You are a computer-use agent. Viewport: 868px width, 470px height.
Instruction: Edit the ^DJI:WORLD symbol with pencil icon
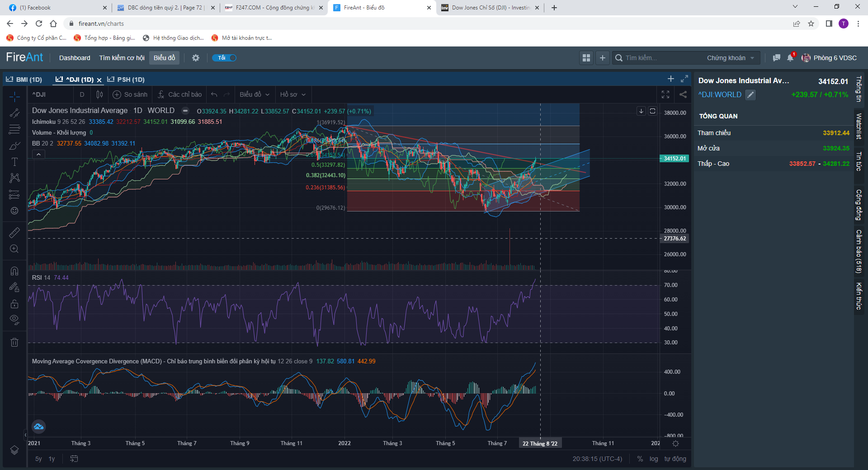750,95
